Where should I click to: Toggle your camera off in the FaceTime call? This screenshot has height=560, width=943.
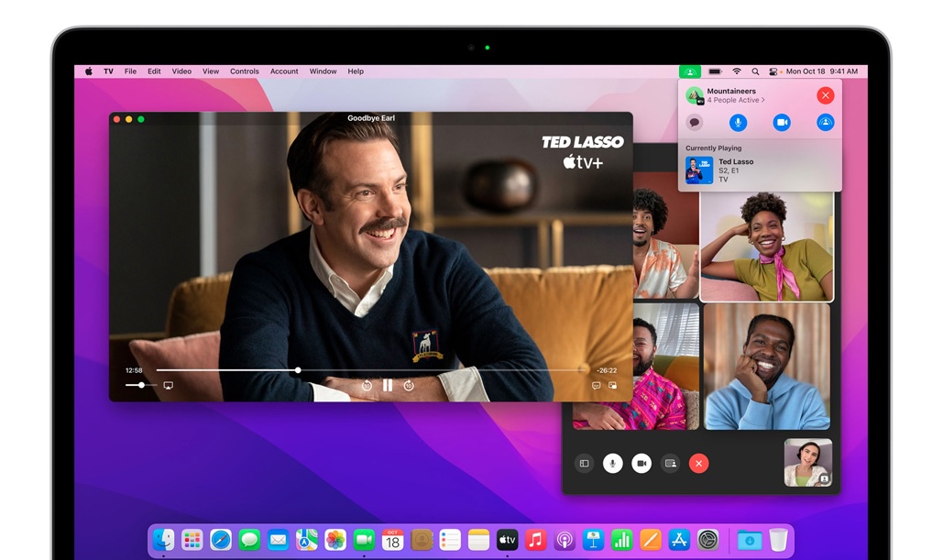click(641, 463)
